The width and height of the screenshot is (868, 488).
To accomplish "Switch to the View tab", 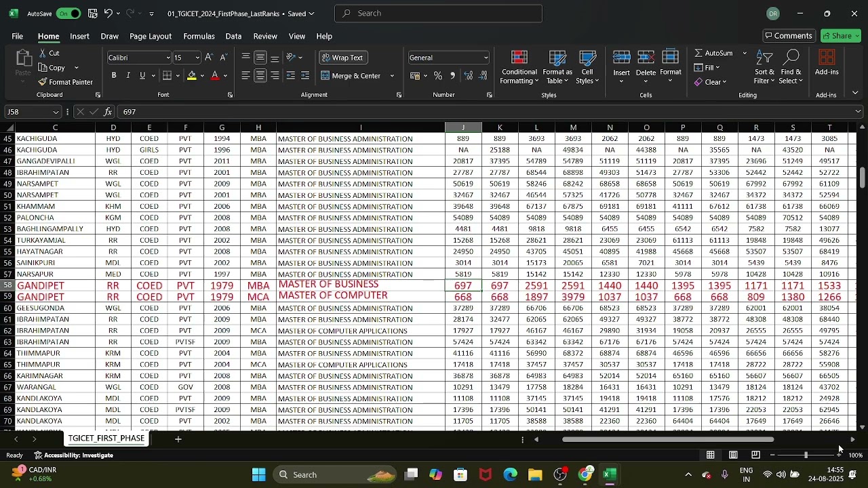I will [x=297, y=36].
